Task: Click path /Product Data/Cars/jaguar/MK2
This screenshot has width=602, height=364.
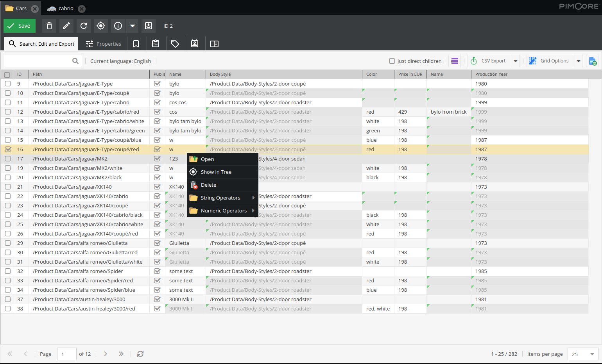Action: click(x=70, y=159)
